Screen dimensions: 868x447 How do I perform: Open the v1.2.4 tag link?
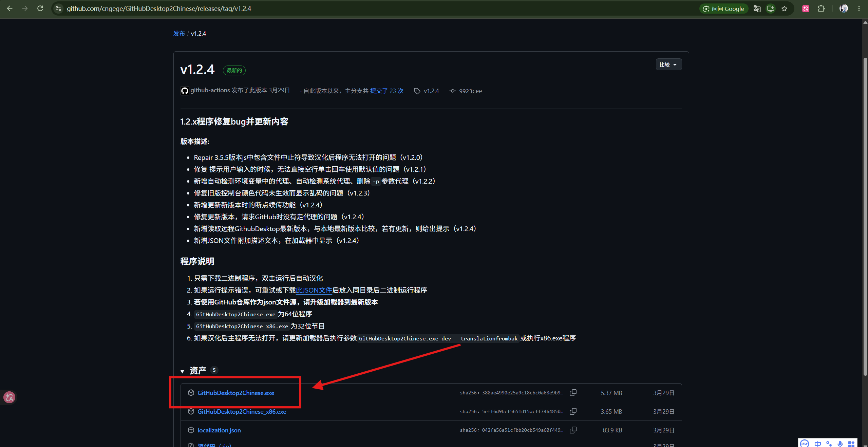[x=431, y=91]
